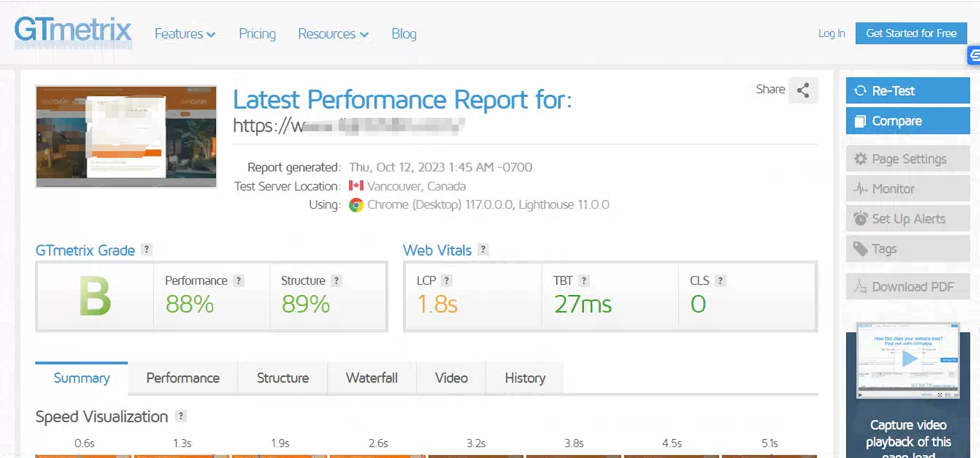Image resolution: width=980 pixels, height=458 pixels.
Task: Click the tested page screenshot thumbnail
Action: tap(126, 136)
